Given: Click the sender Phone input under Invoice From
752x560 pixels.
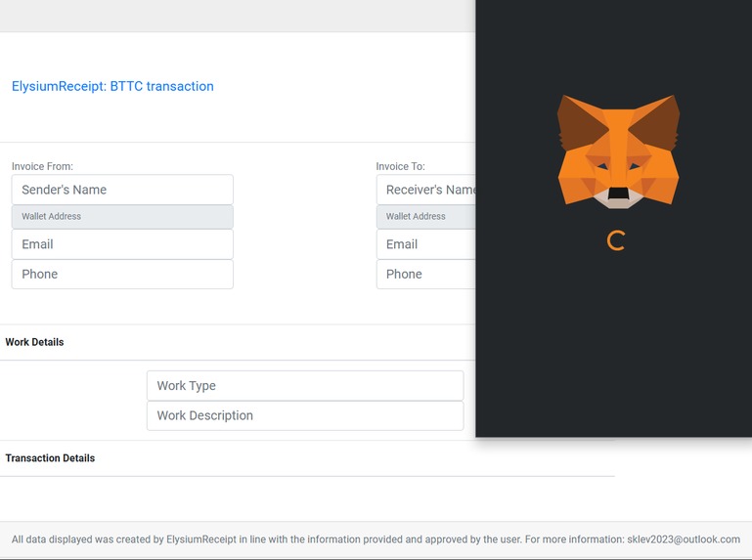Looking at the screenshot, I should point(122,275).
